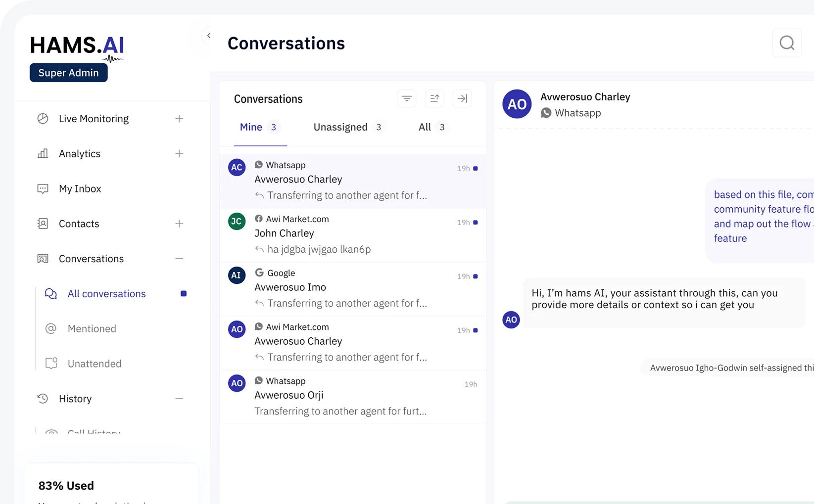This screenshot has height=504, width=814.
Task: Collapse History section with minus sign
Action: pyautogui.click(x=179, y=399)
